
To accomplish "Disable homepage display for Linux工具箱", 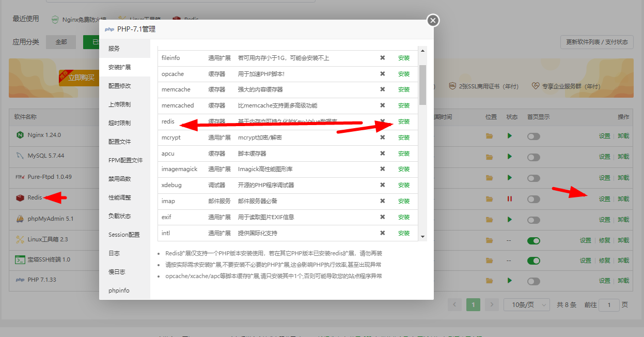I will point(533,240).
